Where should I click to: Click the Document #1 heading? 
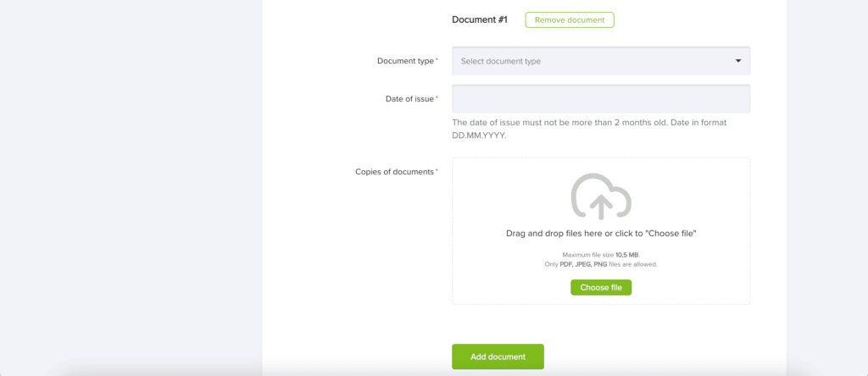(480, 20)
